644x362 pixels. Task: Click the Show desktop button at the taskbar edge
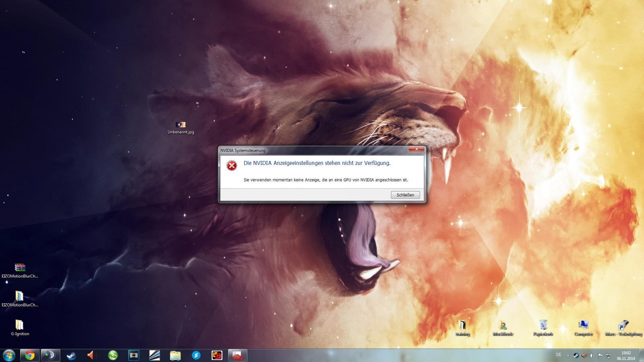(x=641, y=356)
